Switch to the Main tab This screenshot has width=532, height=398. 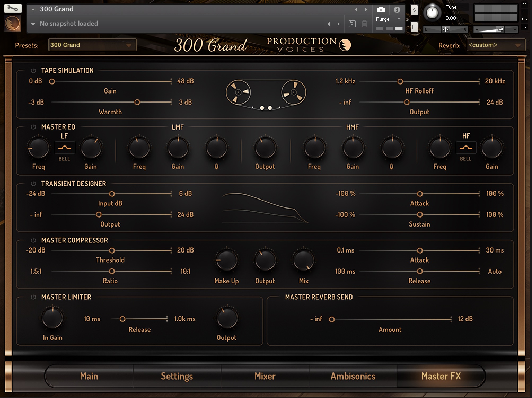point(89,376)
